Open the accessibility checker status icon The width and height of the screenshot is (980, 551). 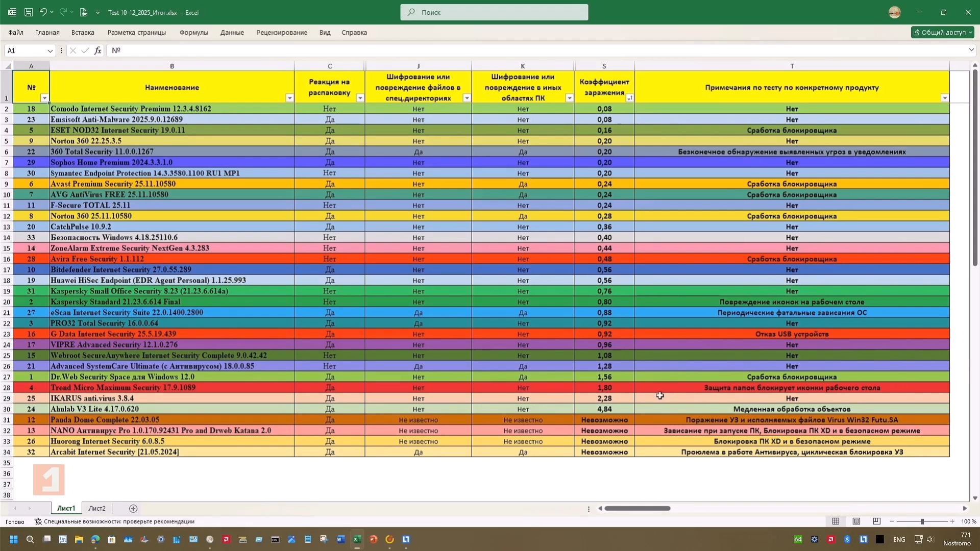tap(38, 521)
